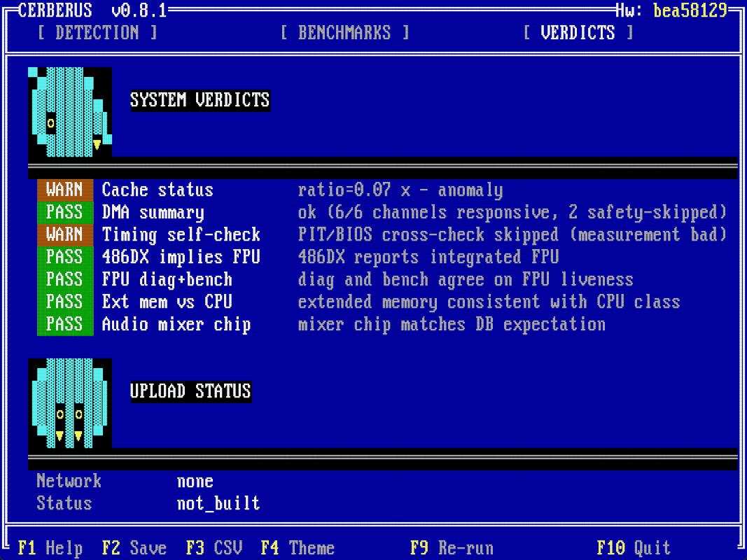Open the BENCHMARKS tab
The height and width of the screenshot is (560, 747).
(x=344, y=33)
